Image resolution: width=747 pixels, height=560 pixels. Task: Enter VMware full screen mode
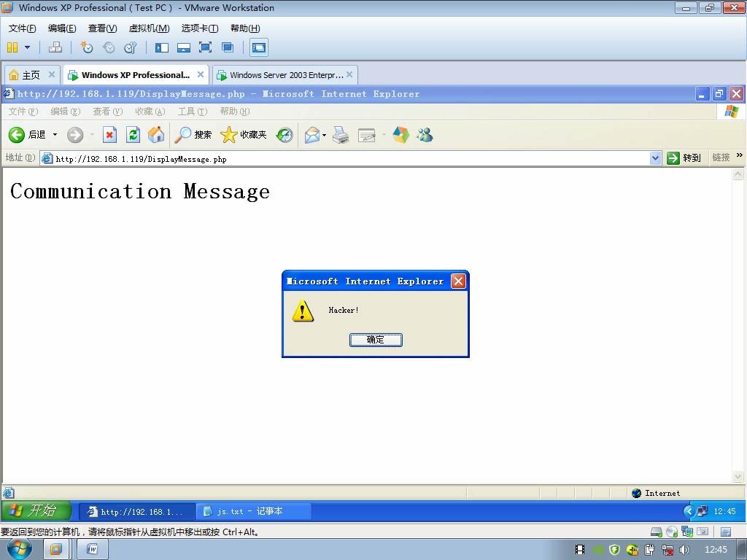pos(205,47)
